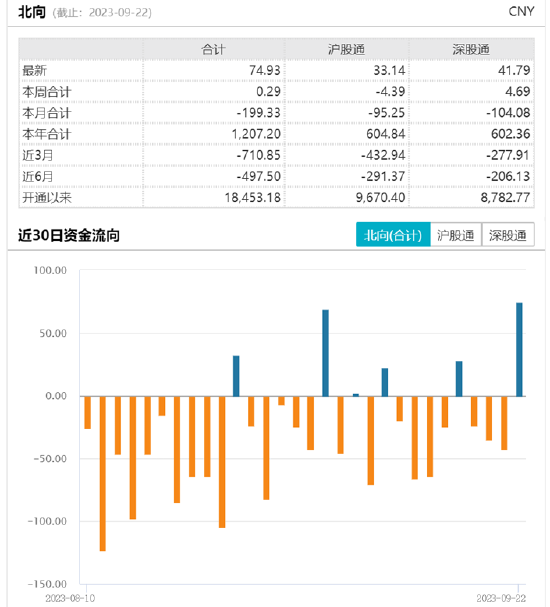The image size is (550, 607).
Task: Click the value -710.85
Action: pyautogui.click(x=259, y=155)
